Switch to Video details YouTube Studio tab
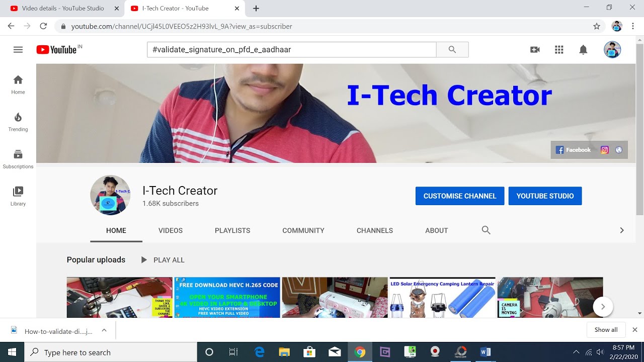The height and width of the screenshot is (362, 644). coord(64,9)
